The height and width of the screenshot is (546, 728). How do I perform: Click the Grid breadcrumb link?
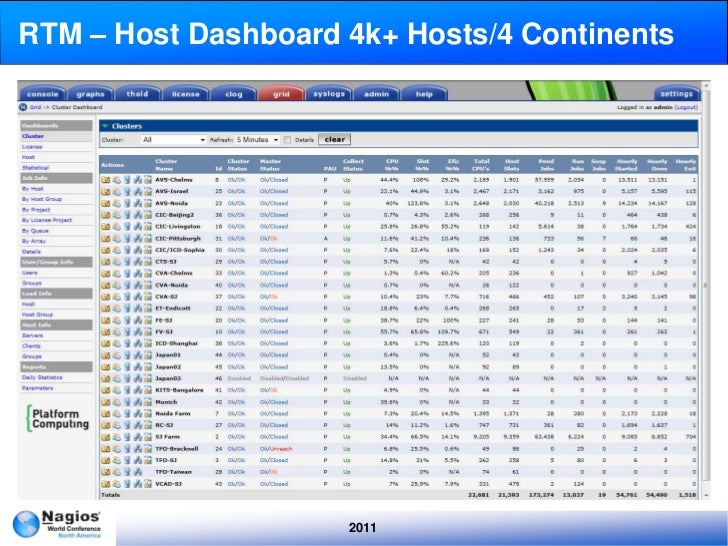pyautogui.click(x=36, y=107)
